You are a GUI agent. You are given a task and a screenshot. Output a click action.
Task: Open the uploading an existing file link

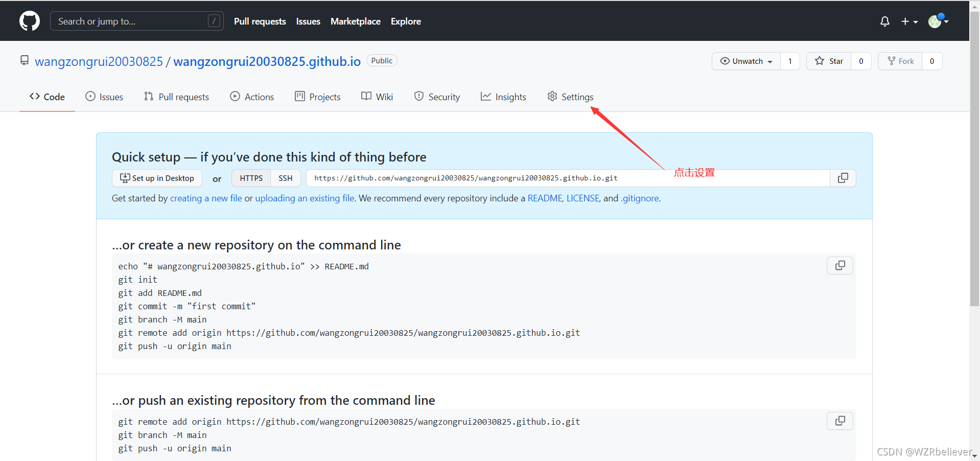click(x=305, y=198)
